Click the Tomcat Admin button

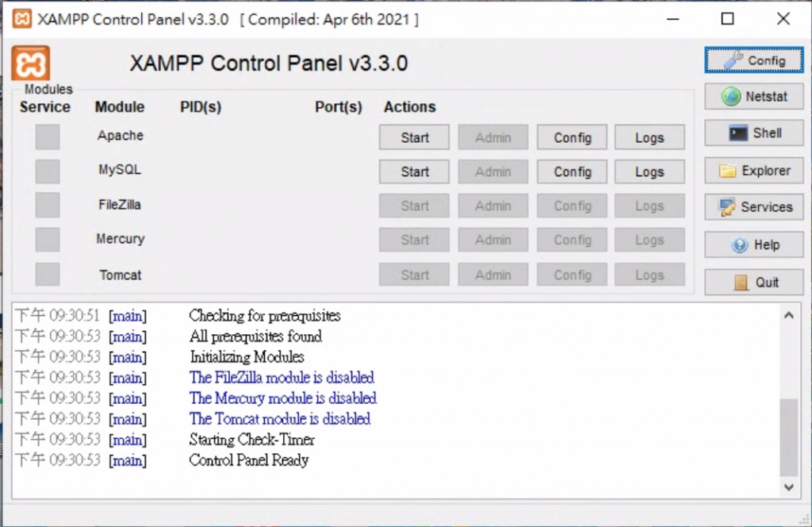point(493,275)
